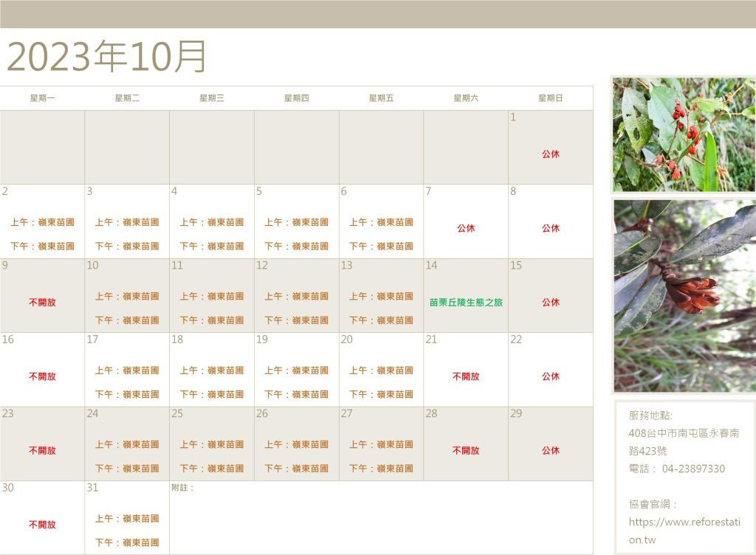
Task: Click the phone number 04-23897330
Action: click(693, 469)
